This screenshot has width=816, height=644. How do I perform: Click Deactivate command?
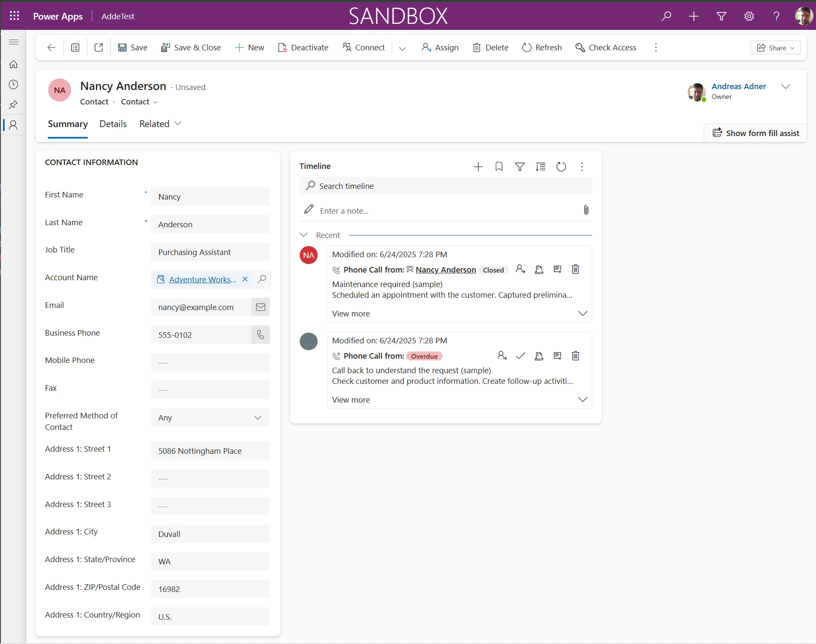point(303,47)
